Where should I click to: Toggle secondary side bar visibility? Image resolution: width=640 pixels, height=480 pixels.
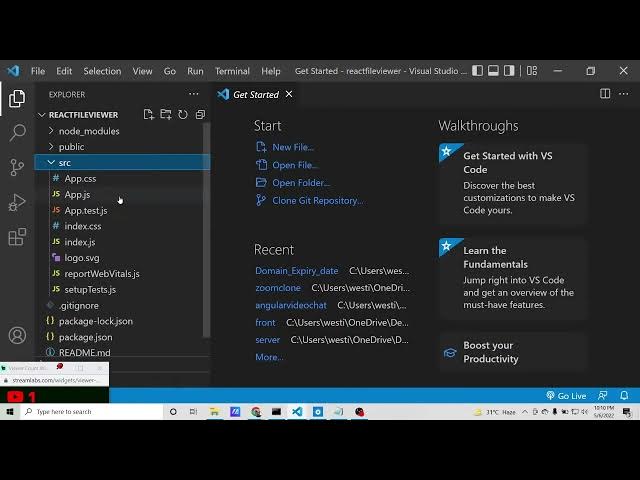509,71
